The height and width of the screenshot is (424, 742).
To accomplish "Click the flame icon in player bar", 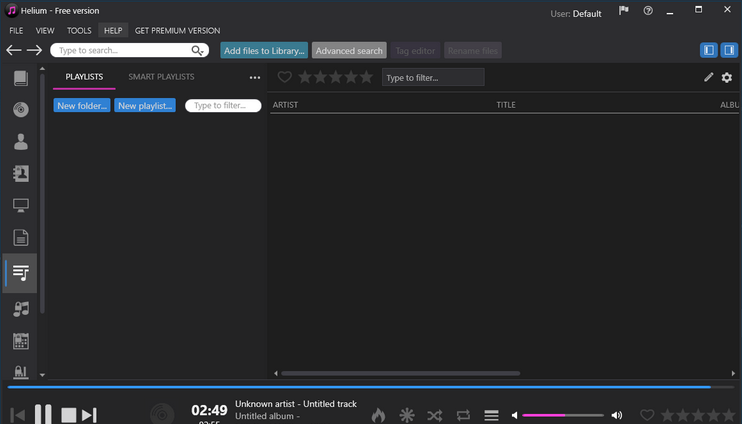I will 378,415.
